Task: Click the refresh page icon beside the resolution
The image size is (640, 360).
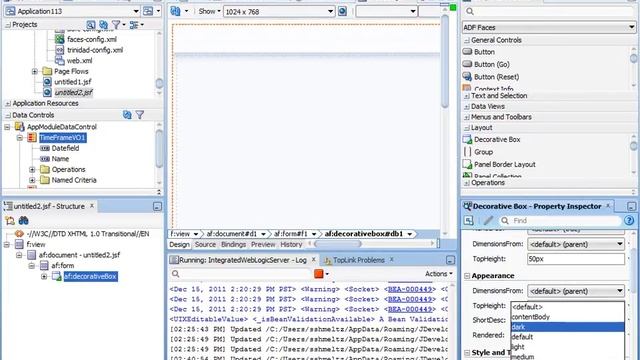Action: click(342, 11)
